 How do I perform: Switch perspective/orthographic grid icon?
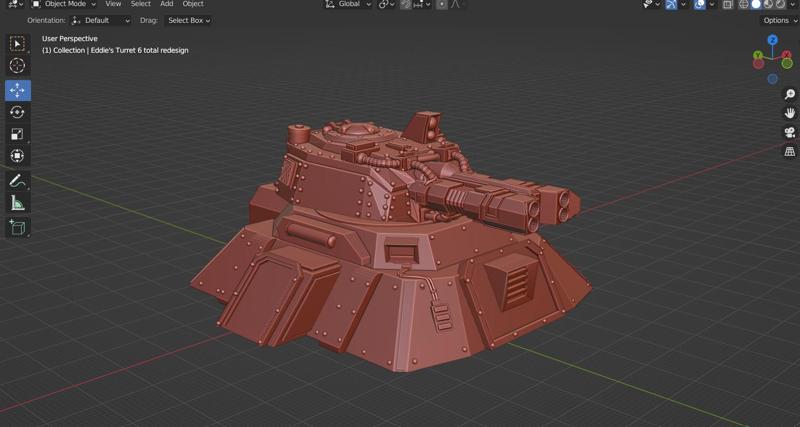(x=790, y=152)
